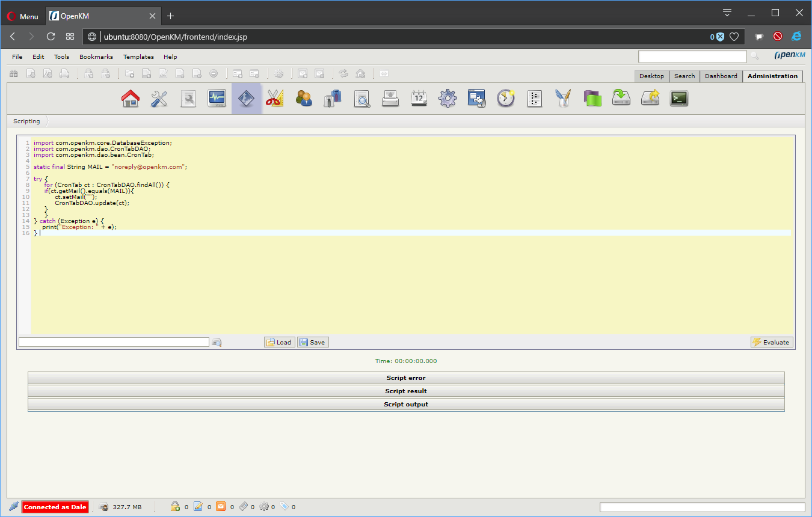The height and width of the screenshot is (517, 812).
Task: Select the Utilities wrench icon
Action: click(159, 98)
